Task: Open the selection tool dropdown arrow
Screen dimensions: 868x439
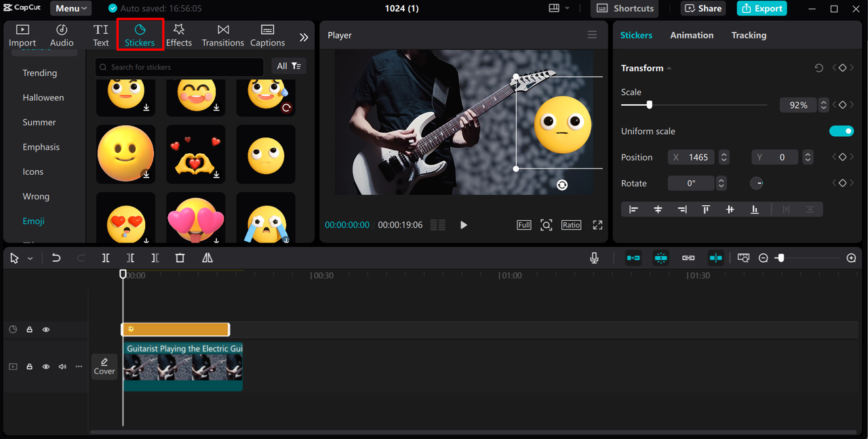Action: point(30,259)
